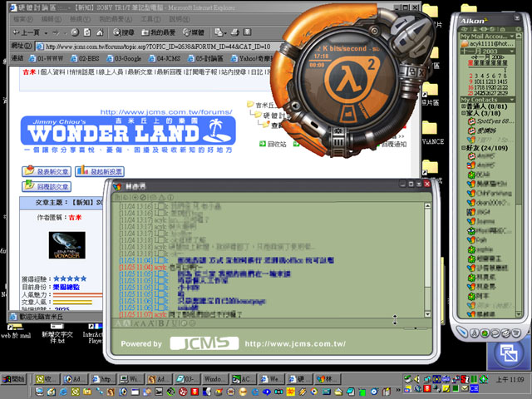Click the new poll (發起新投票) button

click(x=100, y=171)
